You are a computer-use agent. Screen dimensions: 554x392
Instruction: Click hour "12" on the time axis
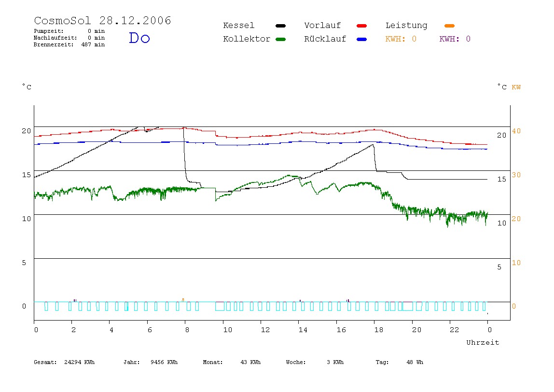[265, 330]
